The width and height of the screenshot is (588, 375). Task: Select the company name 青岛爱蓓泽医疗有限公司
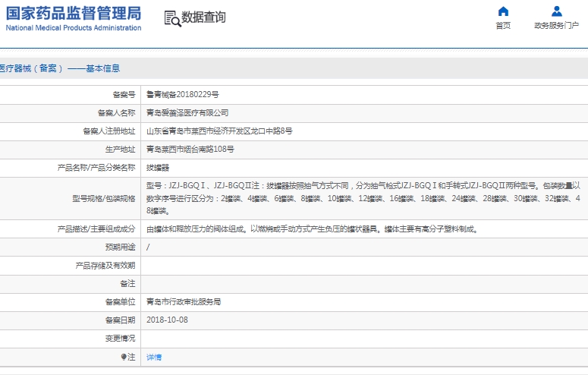tap(187, 112)
